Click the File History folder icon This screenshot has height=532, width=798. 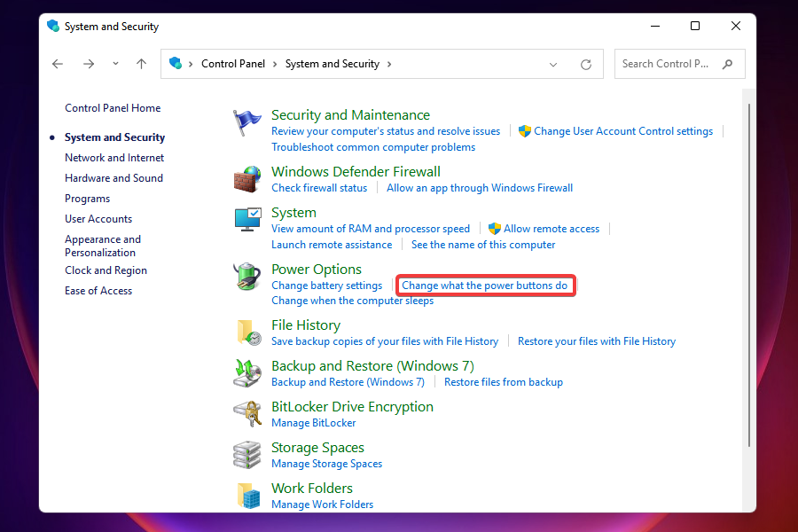249,332
